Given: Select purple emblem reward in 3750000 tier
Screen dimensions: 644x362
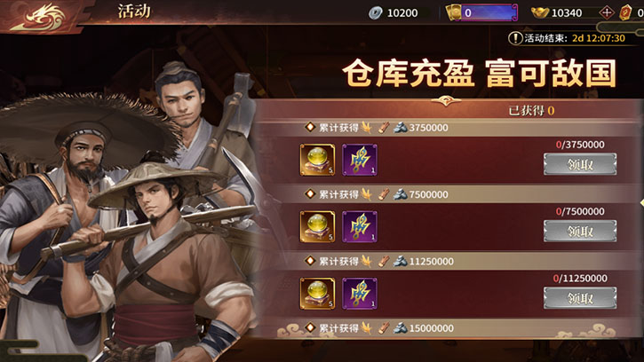Looking at the screenshot, I should 360,160.
